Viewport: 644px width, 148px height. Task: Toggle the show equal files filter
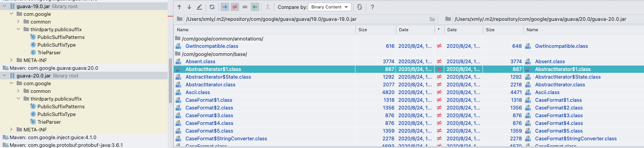click(245, 7)
